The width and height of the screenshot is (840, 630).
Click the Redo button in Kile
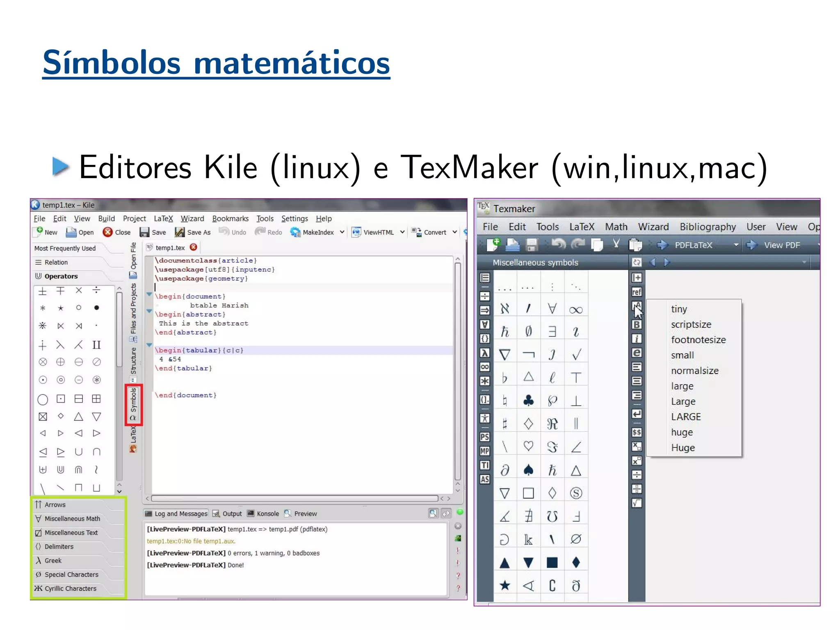coord(269,232)
